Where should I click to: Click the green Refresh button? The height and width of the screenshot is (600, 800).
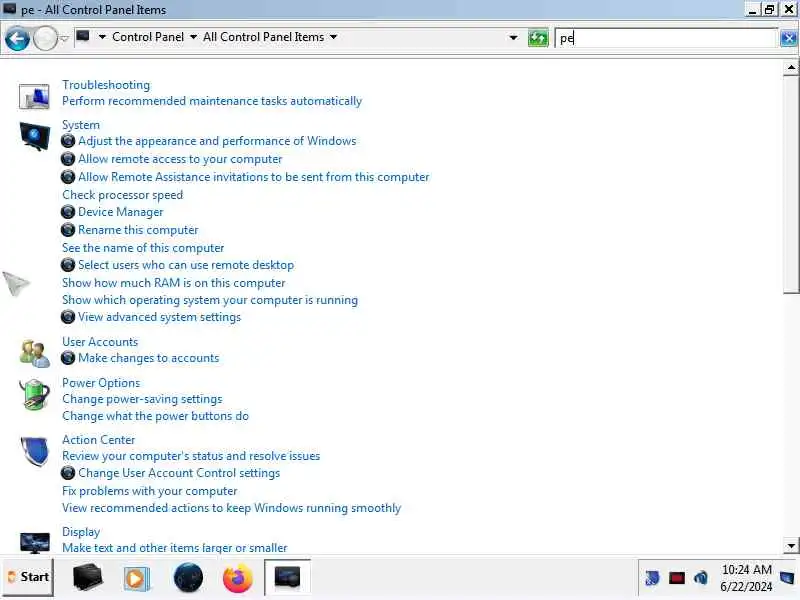point(538,38)
